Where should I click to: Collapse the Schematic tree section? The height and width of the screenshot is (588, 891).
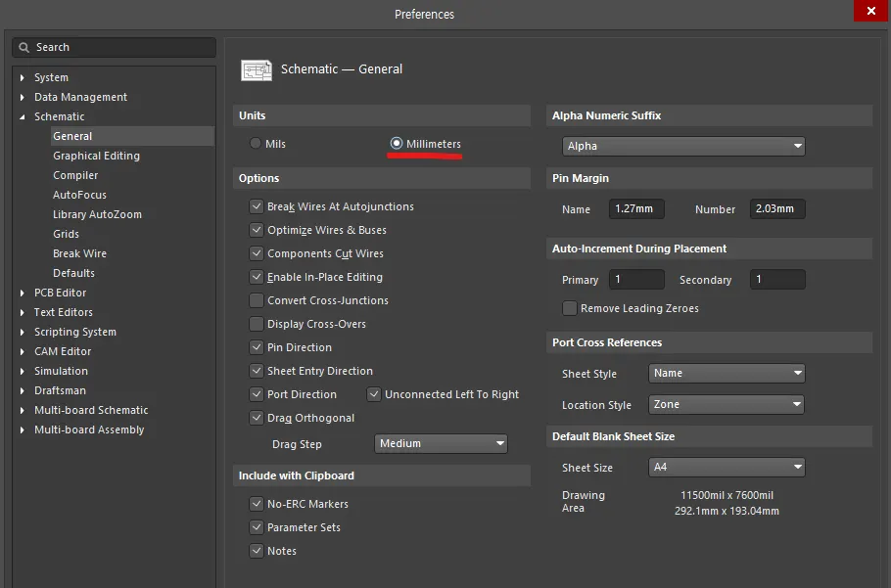[x=23, y=116]
